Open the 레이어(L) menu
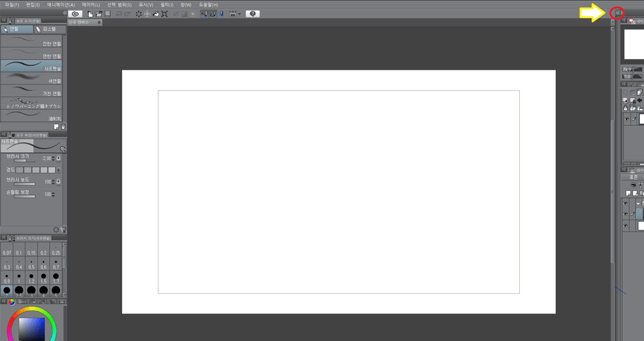This screenshot has width=644, height=341. [x=91, y=5]
